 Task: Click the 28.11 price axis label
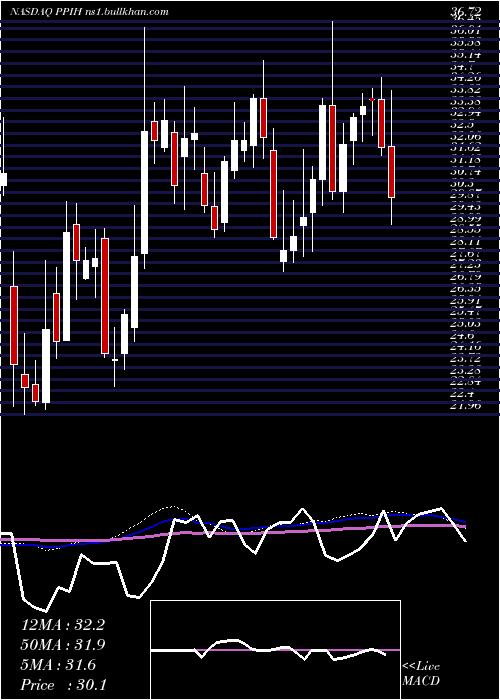(465, 242)
